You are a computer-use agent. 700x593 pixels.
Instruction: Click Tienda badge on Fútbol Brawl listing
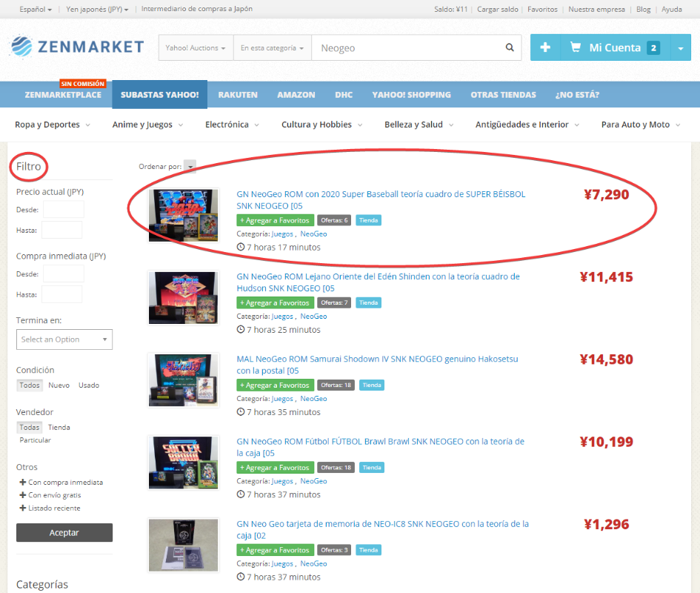click(371, 468)
